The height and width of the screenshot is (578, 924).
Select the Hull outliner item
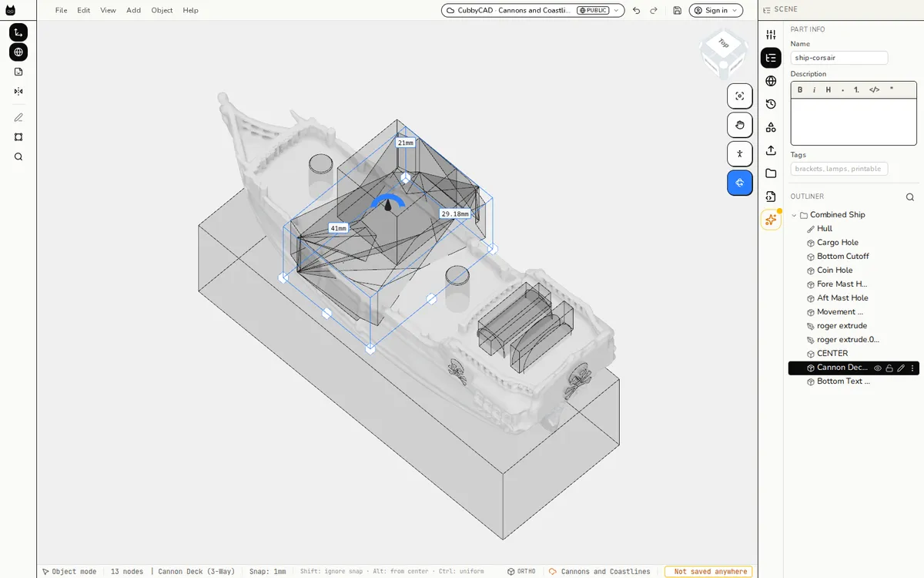825,229
